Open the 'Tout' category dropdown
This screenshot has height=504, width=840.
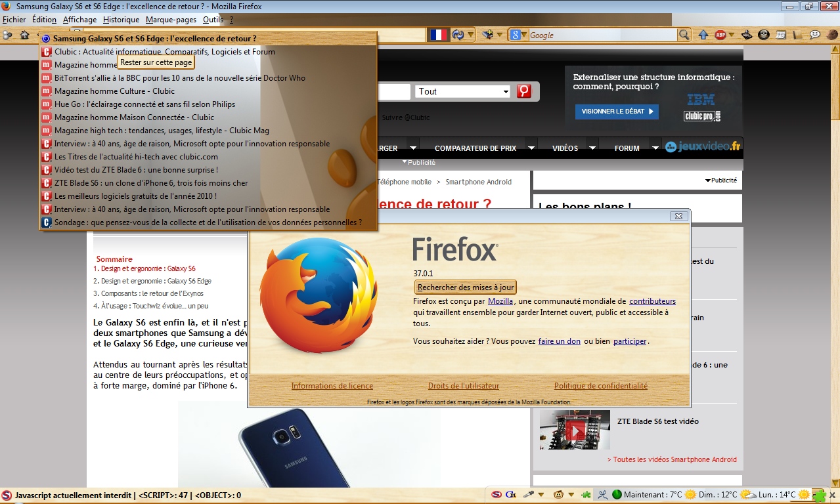[x=462, y=91]
